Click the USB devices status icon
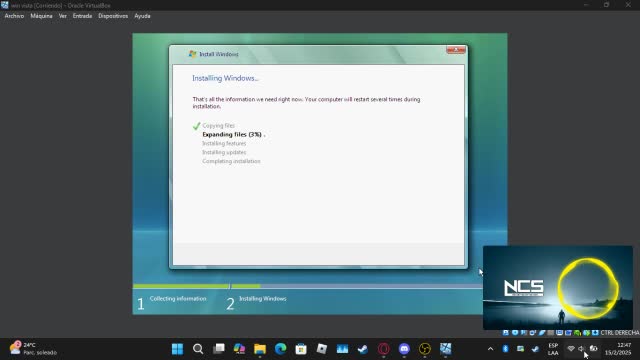Viewport: 640px width, 360px height. (x=542, y=333)
